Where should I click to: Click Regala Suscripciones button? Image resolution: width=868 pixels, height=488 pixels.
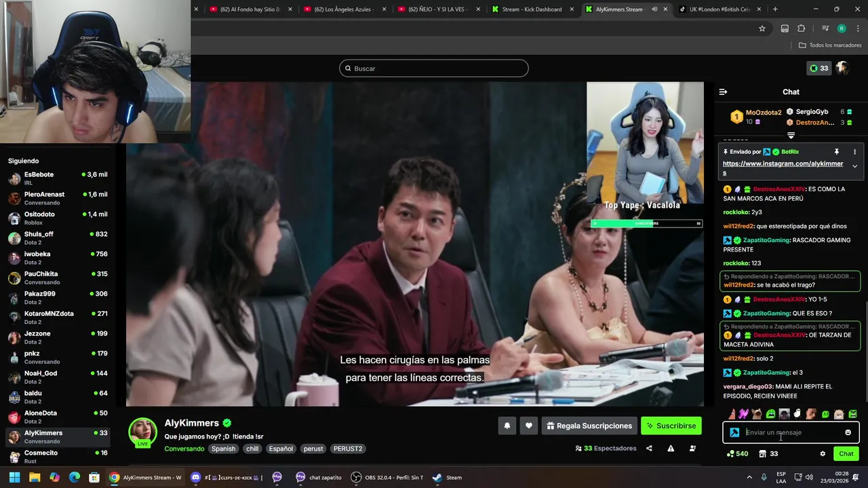pyautogui.click(x=589, y=426)
